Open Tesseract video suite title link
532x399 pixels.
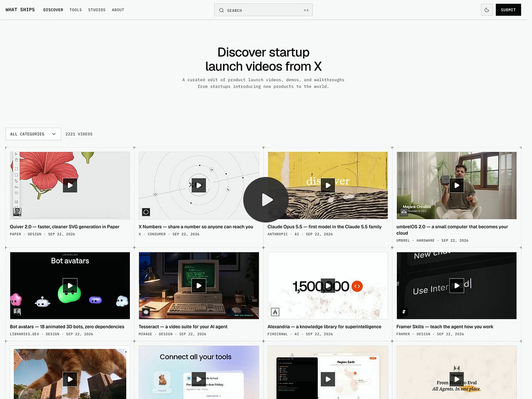coord(183,327)
